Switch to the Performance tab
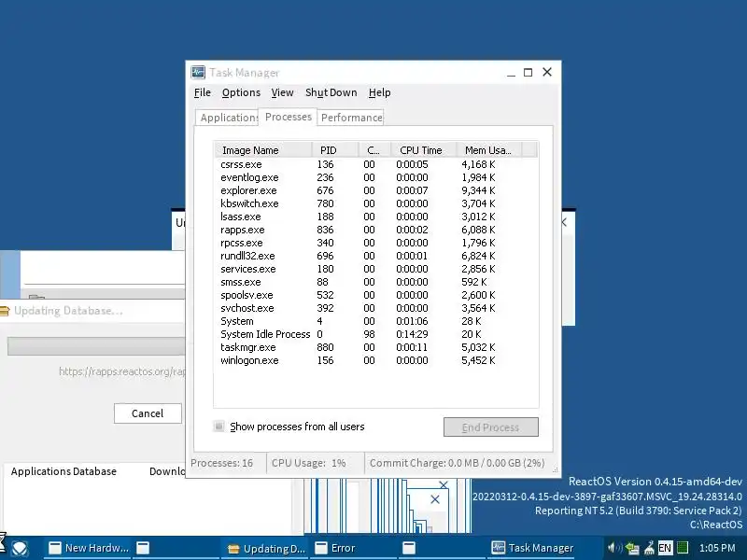Screen dimensions: 747x560 click(x=351, y=118)
